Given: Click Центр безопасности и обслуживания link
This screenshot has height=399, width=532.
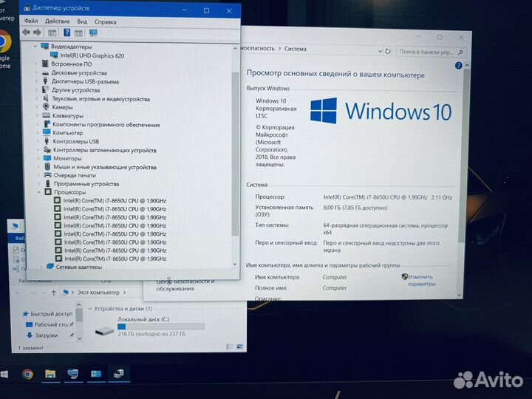Looking at the screenshot, I should pyautogui.click(x=185, y=285).
